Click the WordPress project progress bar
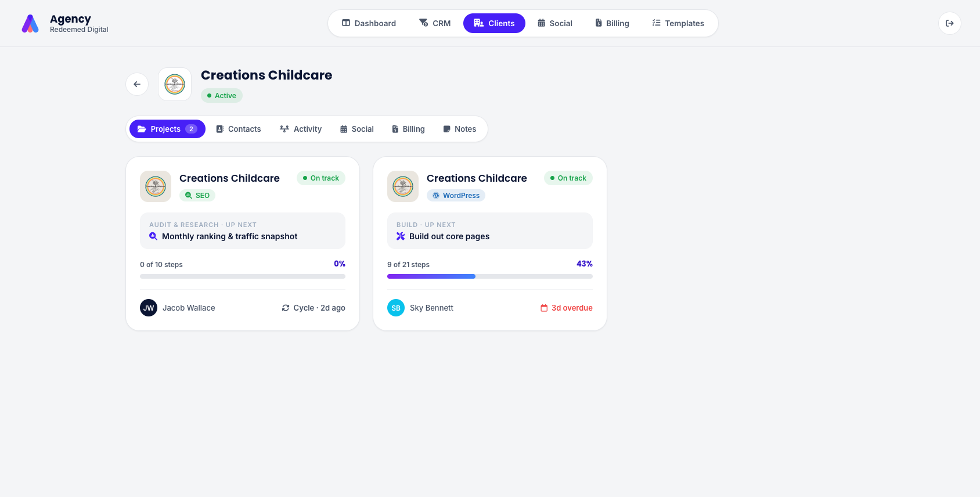Screen dimensions: 980x497 [490, 276]
